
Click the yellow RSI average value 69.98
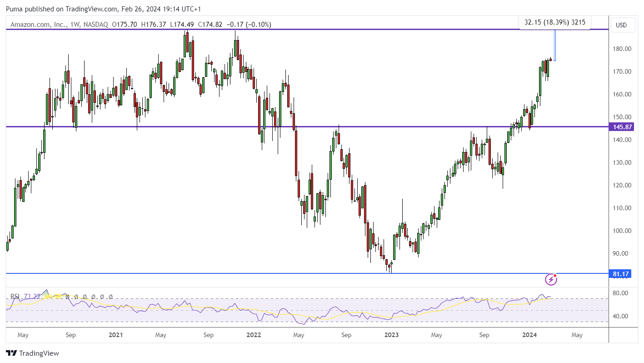54,297
